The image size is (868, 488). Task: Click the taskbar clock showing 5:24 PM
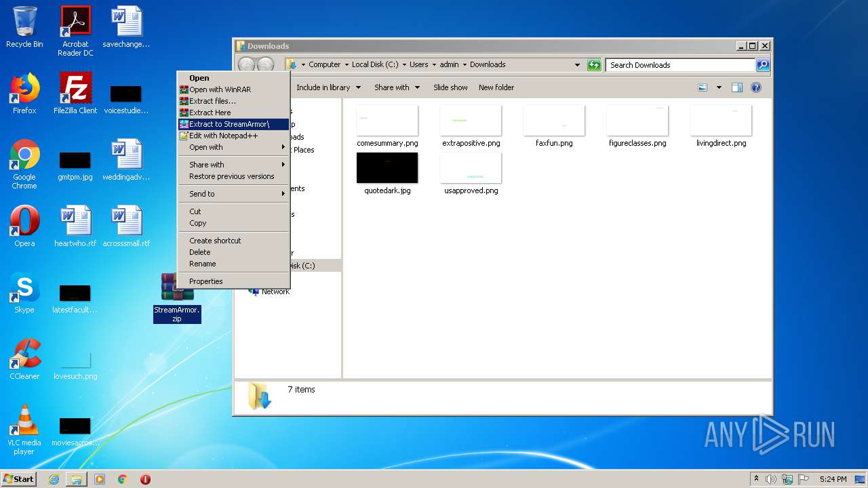833,479
